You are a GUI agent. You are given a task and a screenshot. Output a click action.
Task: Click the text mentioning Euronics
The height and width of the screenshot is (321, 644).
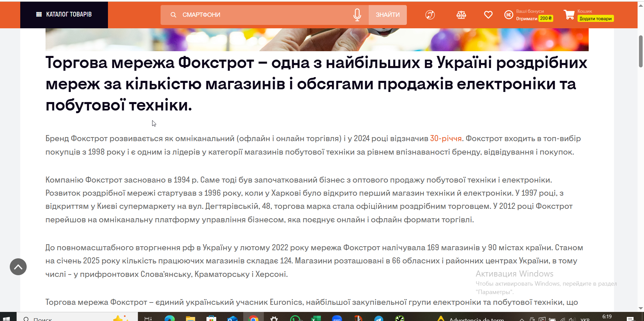click(x=312, y=302)
